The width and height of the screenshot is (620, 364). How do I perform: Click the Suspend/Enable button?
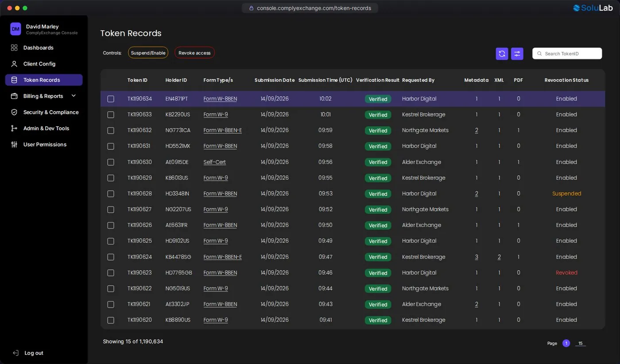tap(148, 53)
